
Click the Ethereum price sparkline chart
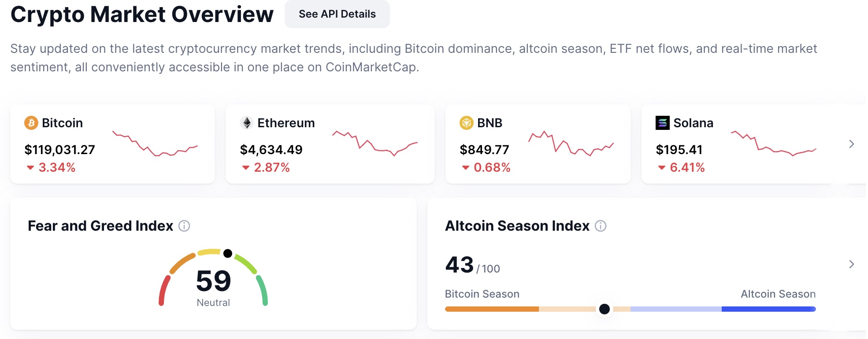click(x=375, y=143)
